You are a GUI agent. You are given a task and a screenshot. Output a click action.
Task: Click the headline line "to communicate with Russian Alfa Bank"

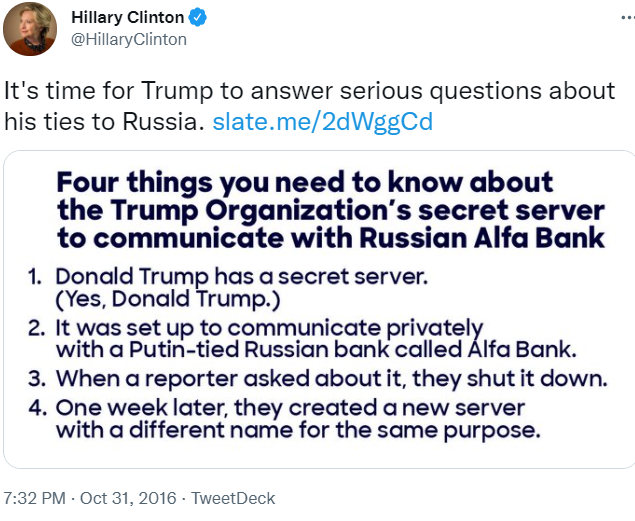click(x=331, y=238)
